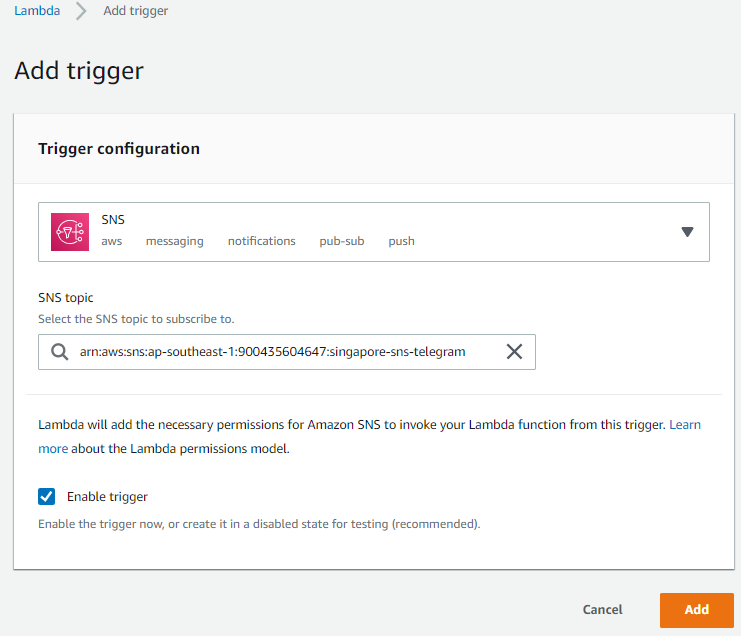Click the notifications tag in SNS selector
Screen dimensions: 741x636
click(x=262, y=241)
